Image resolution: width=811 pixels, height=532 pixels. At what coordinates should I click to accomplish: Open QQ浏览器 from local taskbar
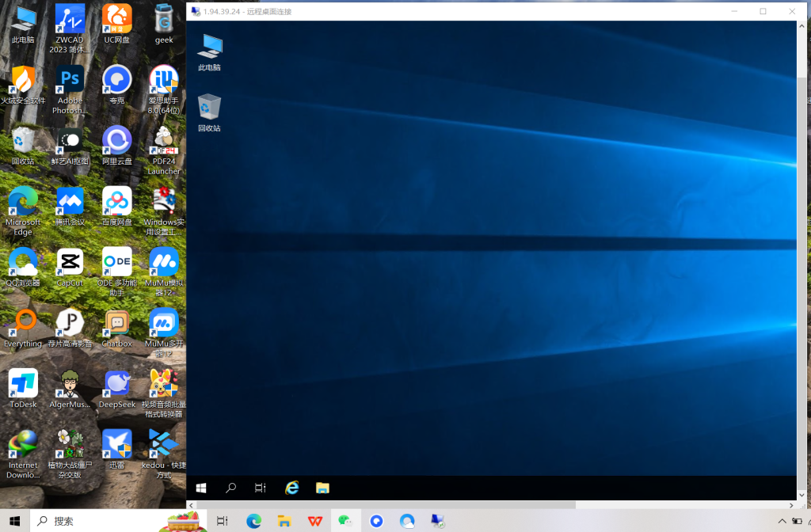[x=407, y=521]
